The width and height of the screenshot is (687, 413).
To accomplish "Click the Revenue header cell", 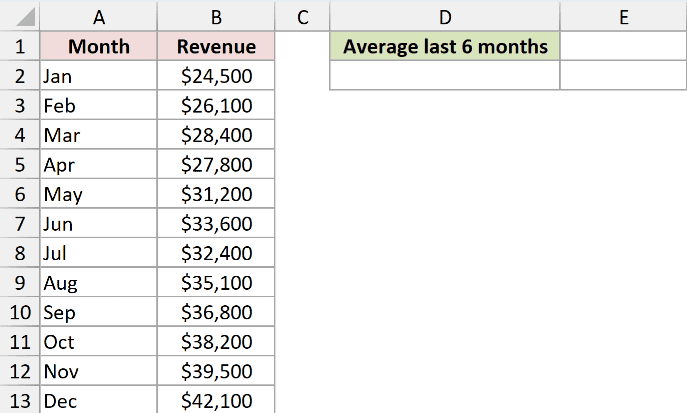I will pyautogui.click(x=216, y=46).
